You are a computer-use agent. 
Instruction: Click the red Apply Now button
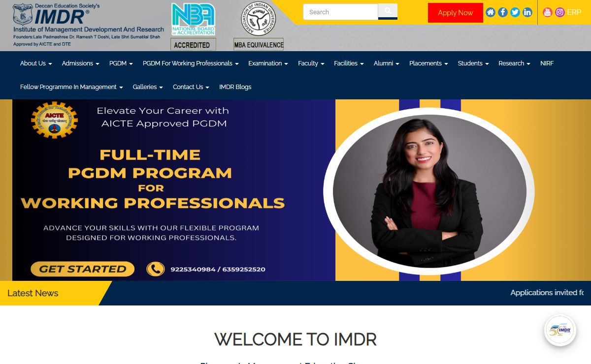[x=456, y=13]
